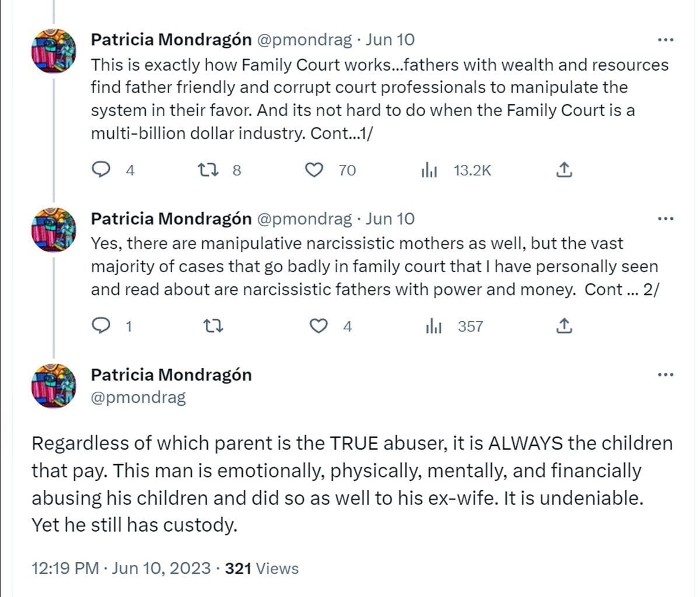Screen dimensions: 700x597
Task: Open more options on the main tweet
Action: click(666, 375)
